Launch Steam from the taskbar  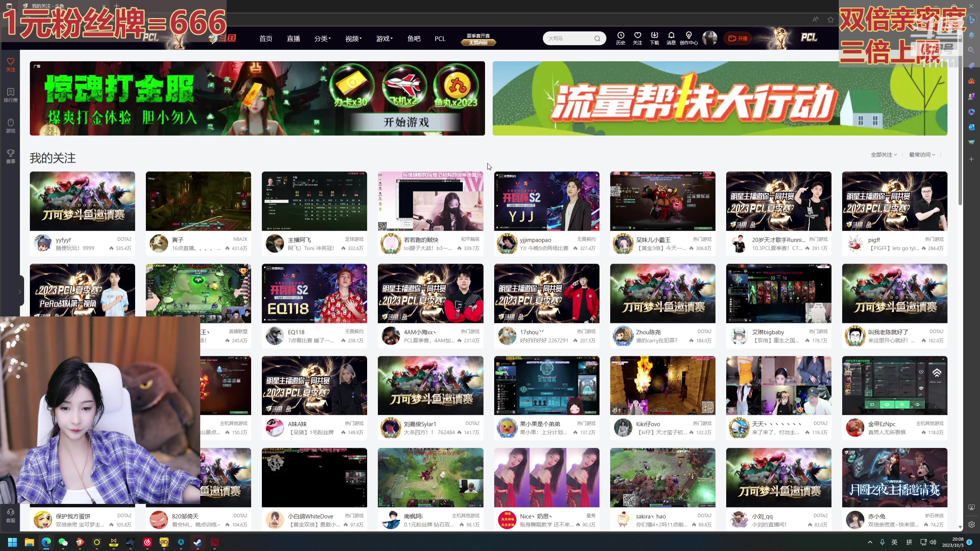click(197, 542)
